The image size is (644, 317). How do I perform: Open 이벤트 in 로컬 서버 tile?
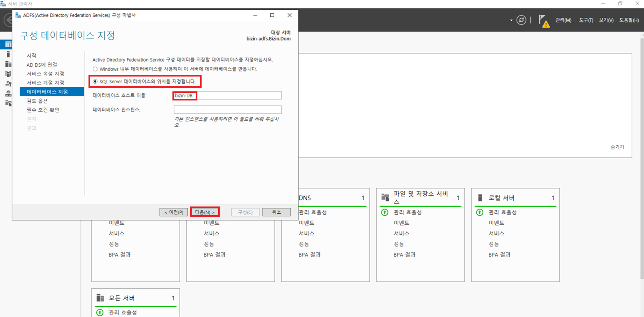pyautogui.click(x=497, y=223)
